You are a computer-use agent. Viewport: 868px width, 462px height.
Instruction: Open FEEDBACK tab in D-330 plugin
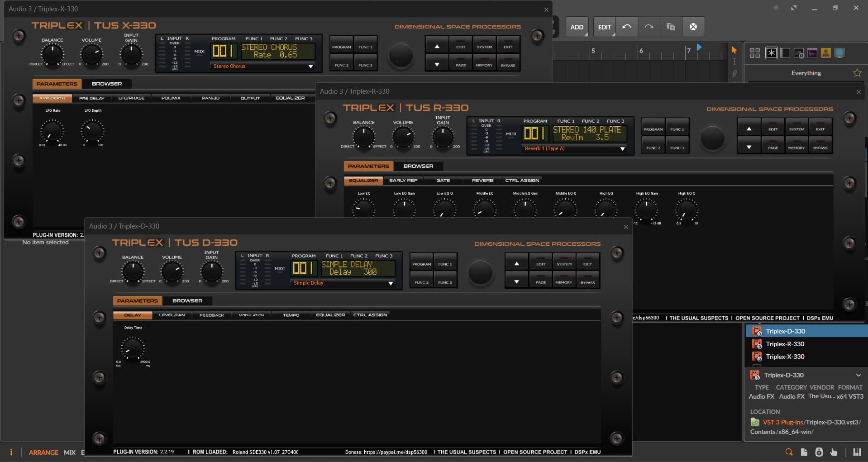[x=212, y=315]
